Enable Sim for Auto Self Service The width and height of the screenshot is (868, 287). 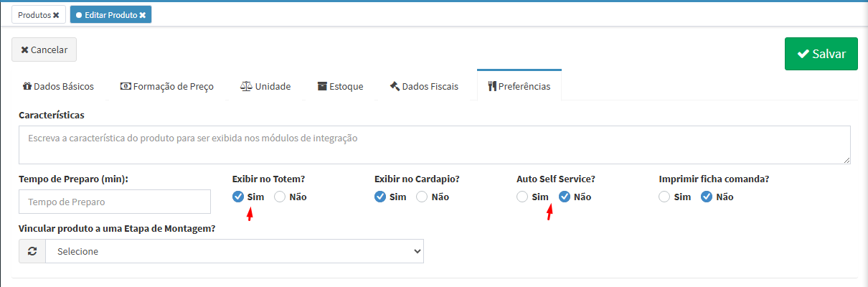pyautogui.click(x=522, y=197)
